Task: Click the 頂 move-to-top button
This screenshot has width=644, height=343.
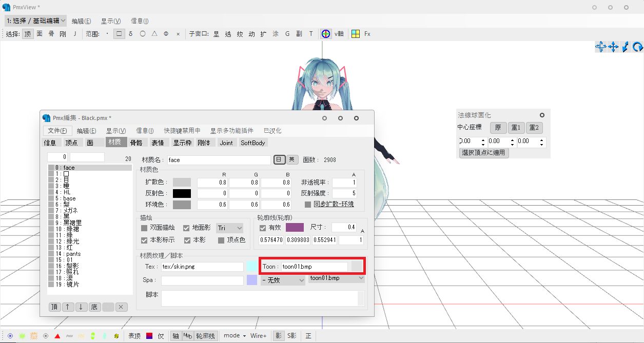Action: (x=55, y=307)
